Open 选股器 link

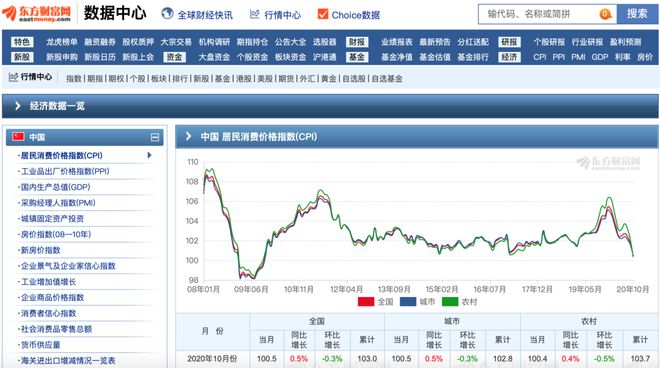[x=325, y=42]
